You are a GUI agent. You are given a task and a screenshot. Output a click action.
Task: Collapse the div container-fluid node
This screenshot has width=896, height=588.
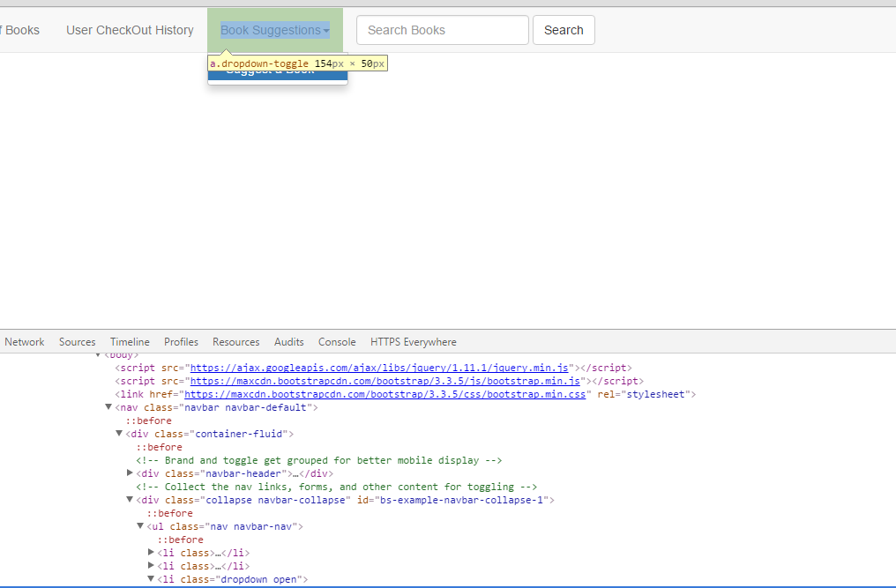click(x=119, y=433)
